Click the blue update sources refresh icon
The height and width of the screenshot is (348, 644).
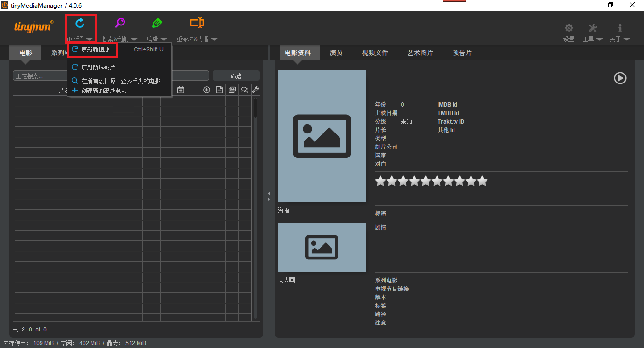point(80,23)
